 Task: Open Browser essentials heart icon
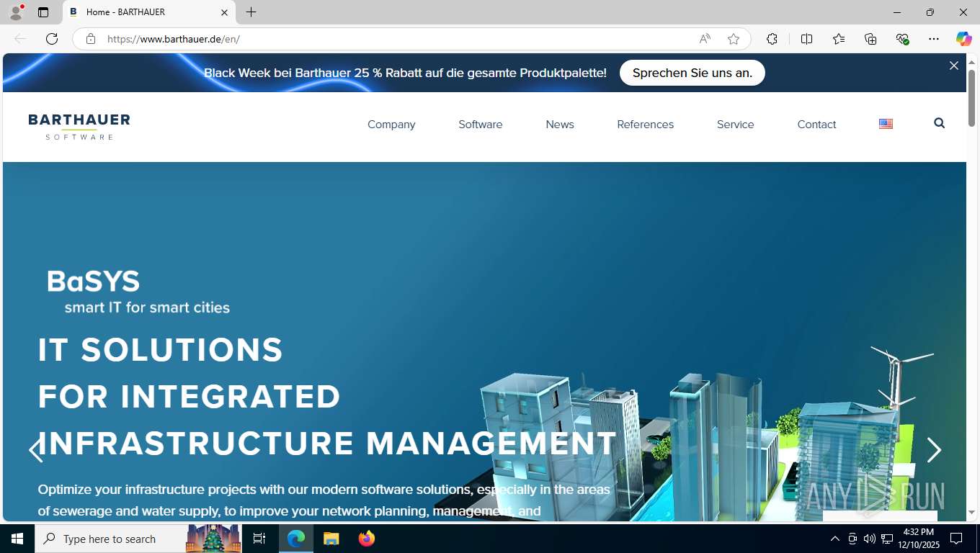tap(902, 39)
